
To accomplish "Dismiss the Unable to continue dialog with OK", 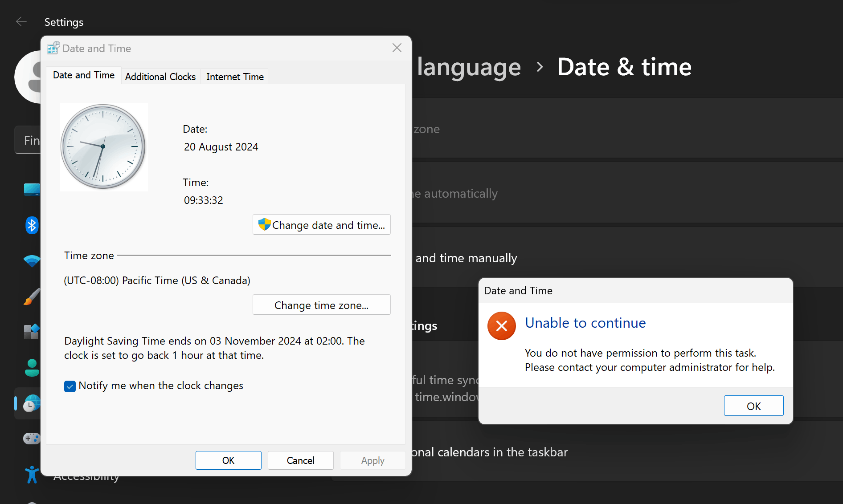I will [x=753, y=406].
